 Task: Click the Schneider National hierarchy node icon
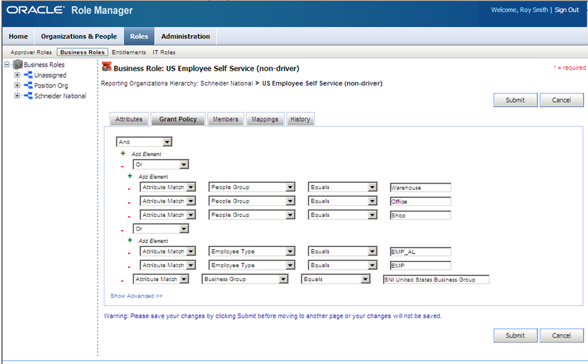coord(28,96)
